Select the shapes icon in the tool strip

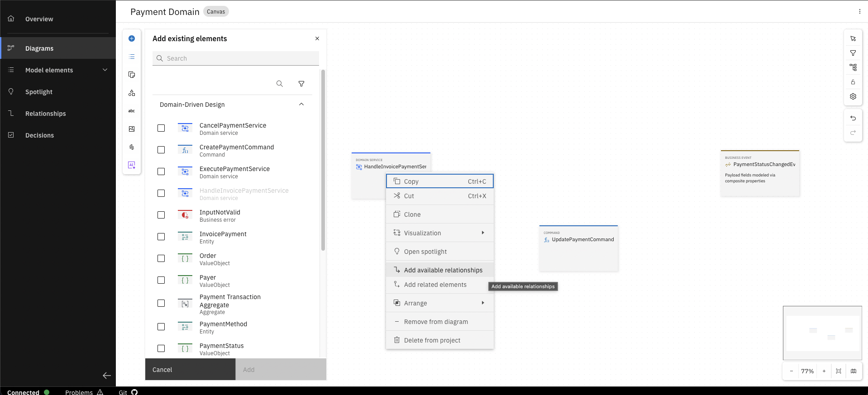coord(132,93)
